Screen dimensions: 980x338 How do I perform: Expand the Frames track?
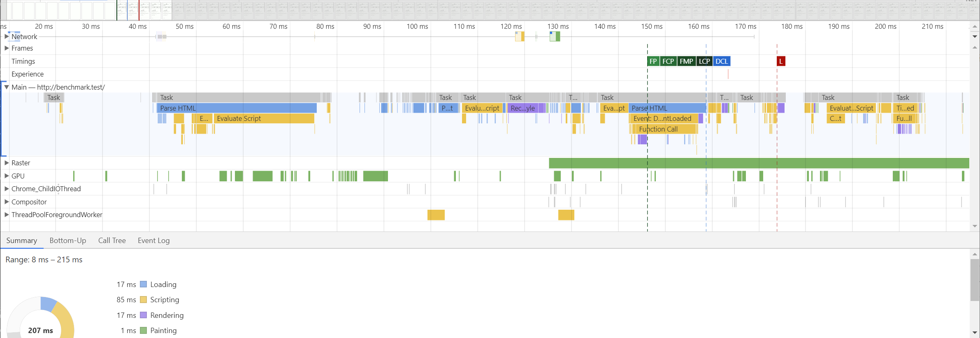click(x=7, y=48)
